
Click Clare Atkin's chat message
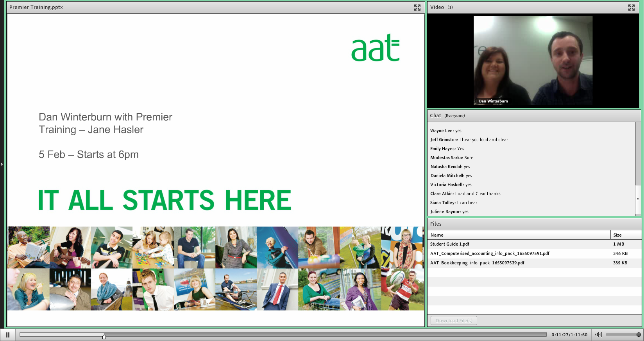465,194
